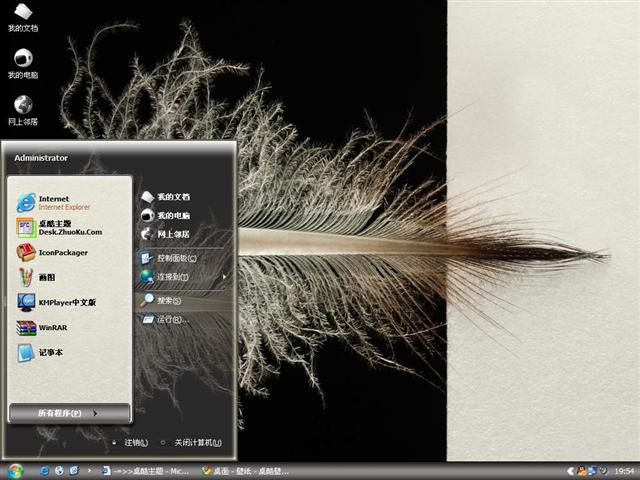Launch Internet Explorer from quick launch
Image resolution: width=640 pixels, height=480 pixels.
[44, 471]
